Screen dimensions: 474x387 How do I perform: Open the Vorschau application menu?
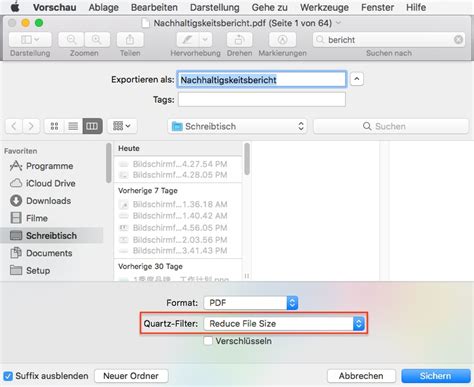pos(55,7)
